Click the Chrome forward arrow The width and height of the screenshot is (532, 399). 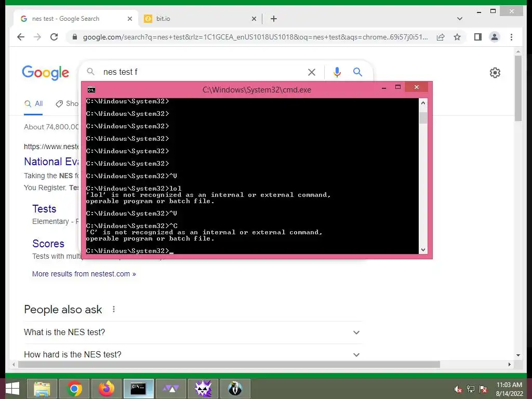pos(37,37)
